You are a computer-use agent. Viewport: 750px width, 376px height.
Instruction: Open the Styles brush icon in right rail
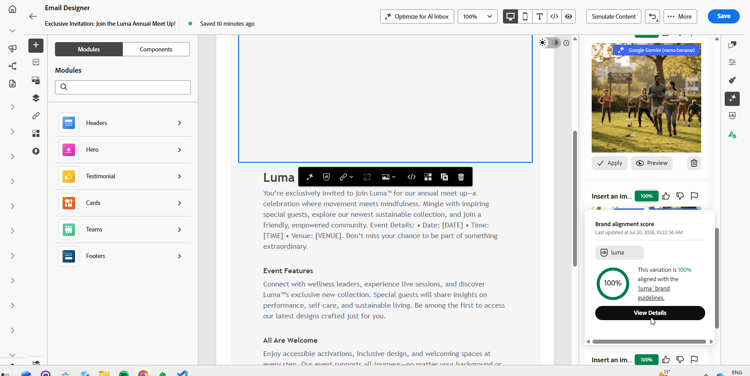click(732, 80)
